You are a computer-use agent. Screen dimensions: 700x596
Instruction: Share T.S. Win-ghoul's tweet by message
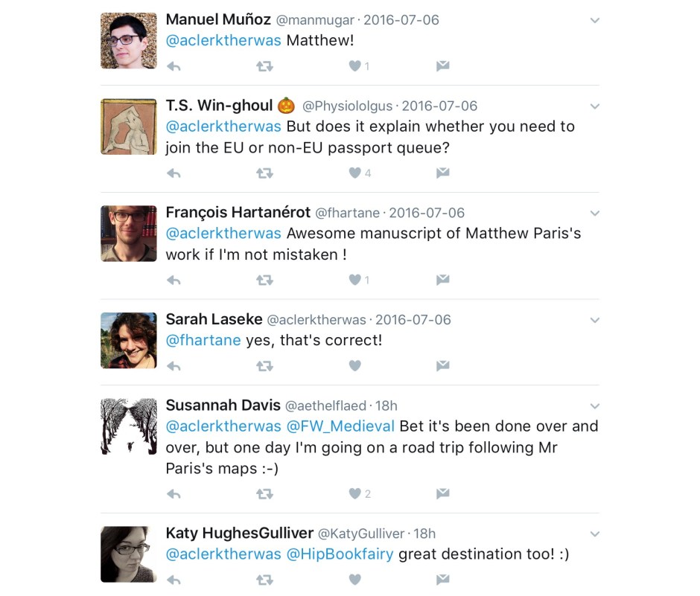click(442, 173)
